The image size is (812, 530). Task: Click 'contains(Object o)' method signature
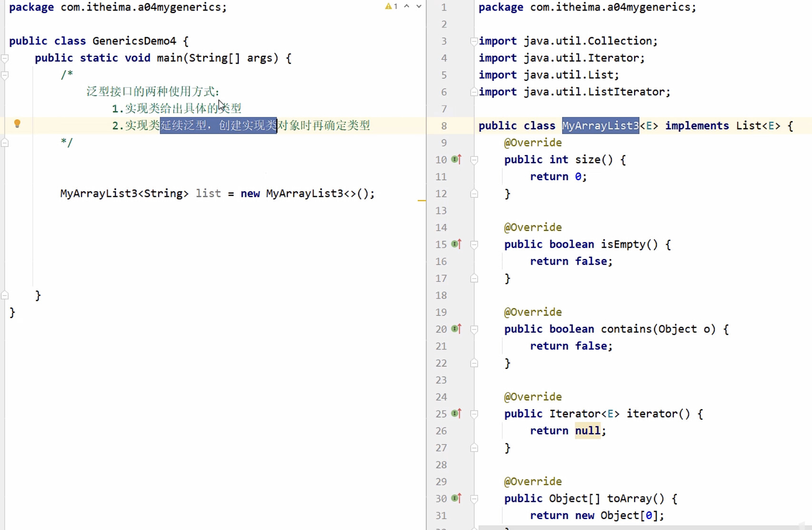658,329
